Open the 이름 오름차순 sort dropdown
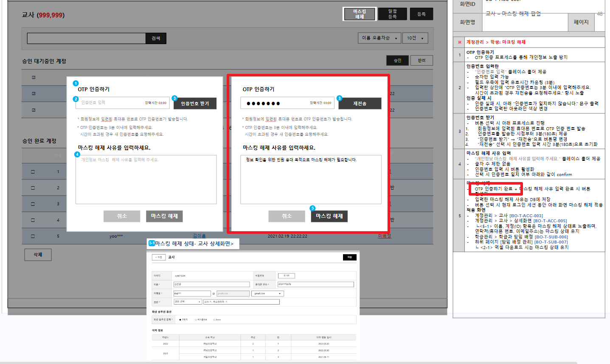 (379, 38)
